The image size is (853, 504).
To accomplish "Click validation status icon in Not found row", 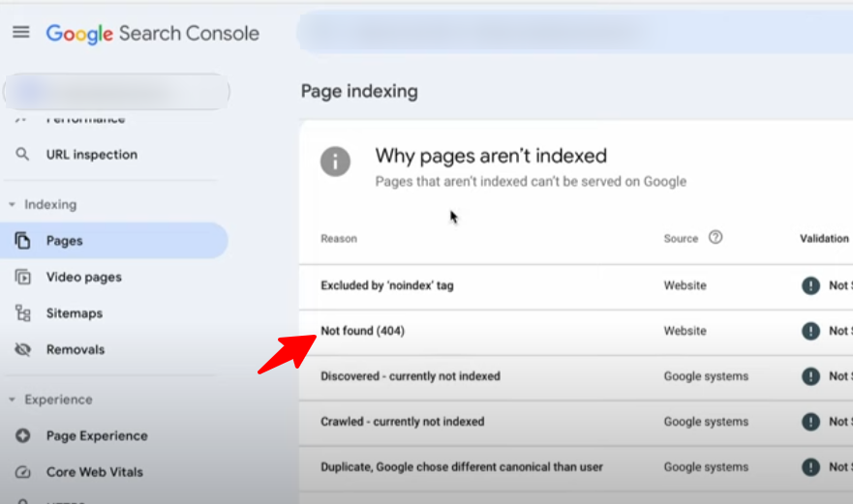I will point(810,331).
